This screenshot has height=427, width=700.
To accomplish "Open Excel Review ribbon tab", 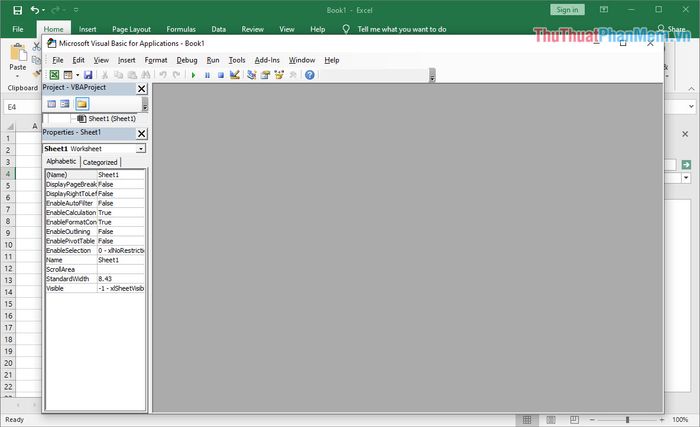I will [x=252, y=29].
